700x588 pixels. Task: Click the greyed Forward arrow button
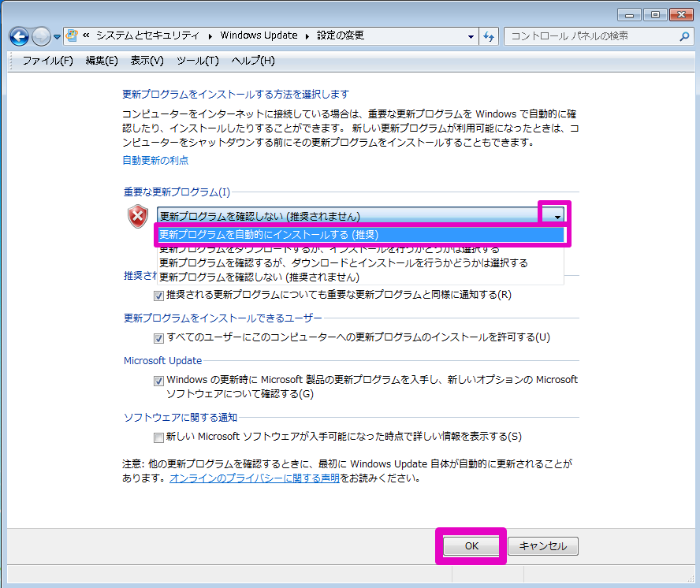pos(42,36)
